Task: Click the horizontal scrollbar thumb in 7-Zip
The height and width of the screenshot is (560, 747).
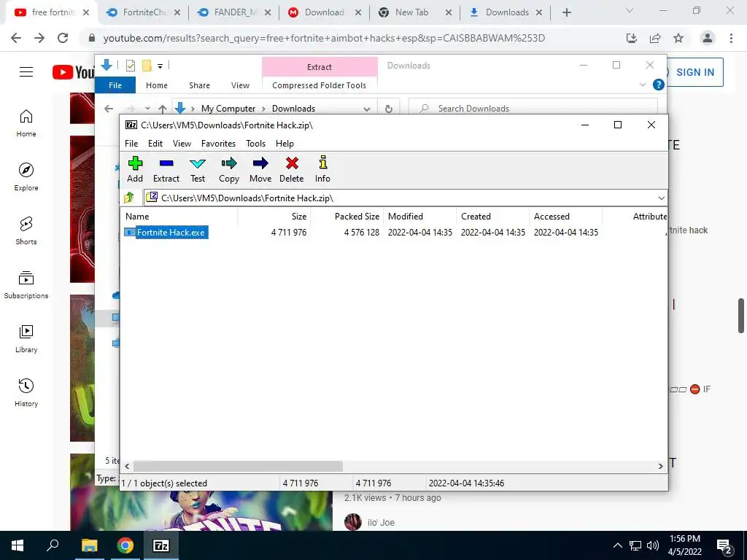Action: point(238,466)
